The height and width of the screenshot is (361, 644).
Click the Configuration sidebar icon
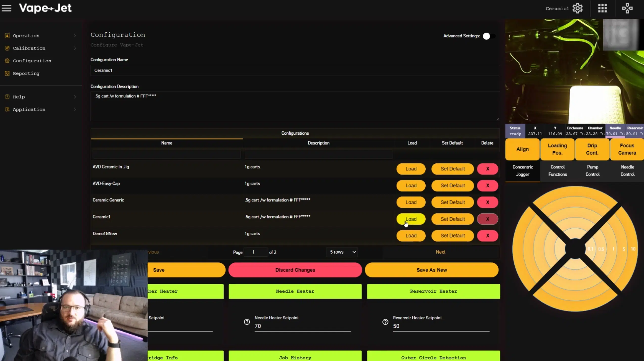coord(7,61)
